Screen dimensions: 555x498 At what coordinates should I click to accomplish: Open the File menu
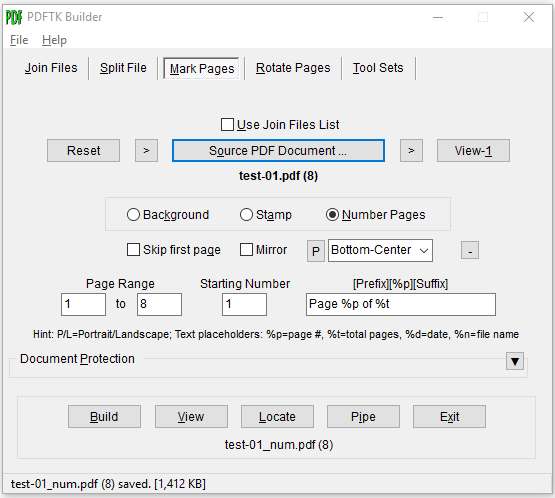(19, 40)
